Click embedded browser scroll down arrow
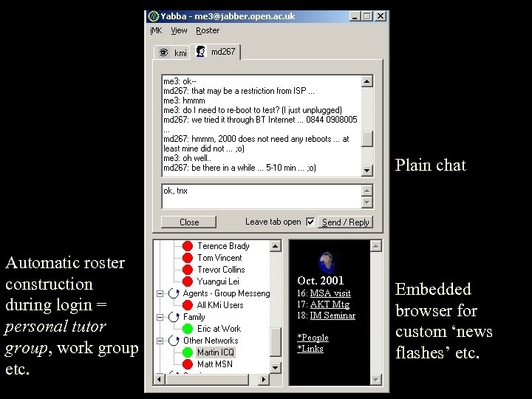 375,379
